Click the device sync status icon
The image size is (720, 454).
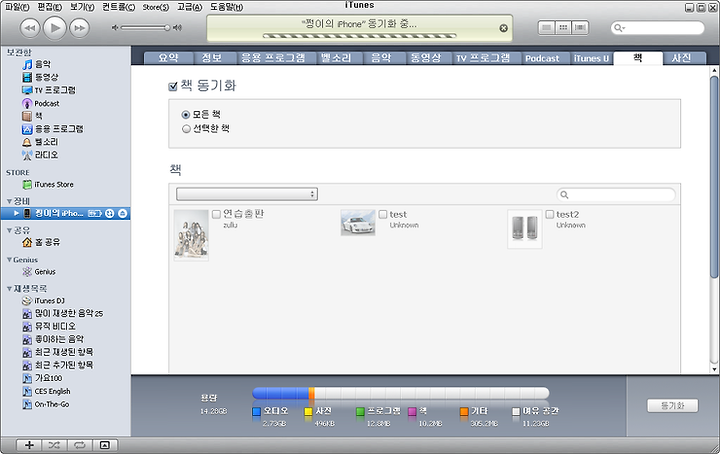[109, 213]
